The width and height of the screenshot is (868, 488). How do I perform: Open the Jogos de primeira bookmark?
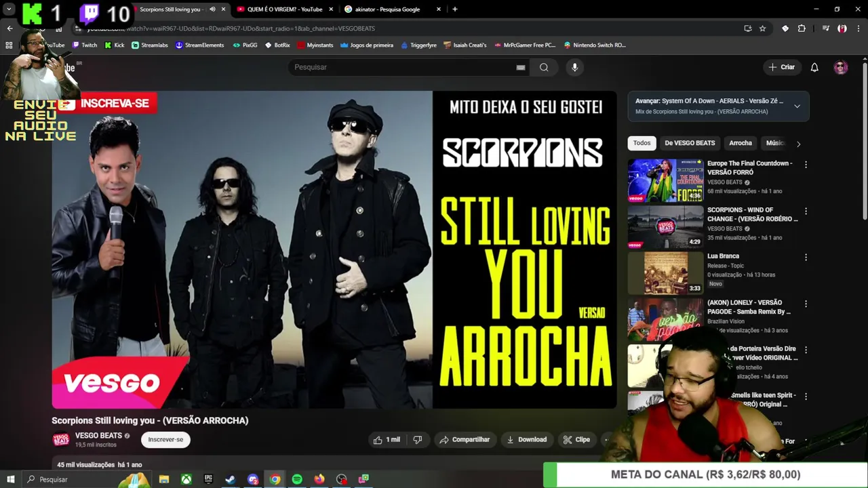coord(367,45)
